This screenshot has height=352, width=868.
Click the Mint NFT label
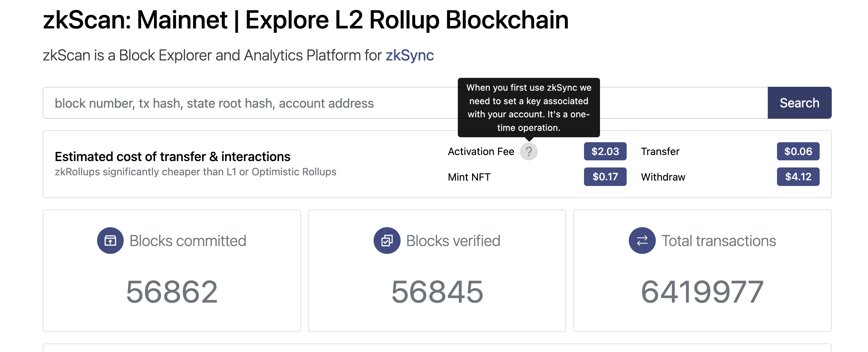click(x=469, y=177)
